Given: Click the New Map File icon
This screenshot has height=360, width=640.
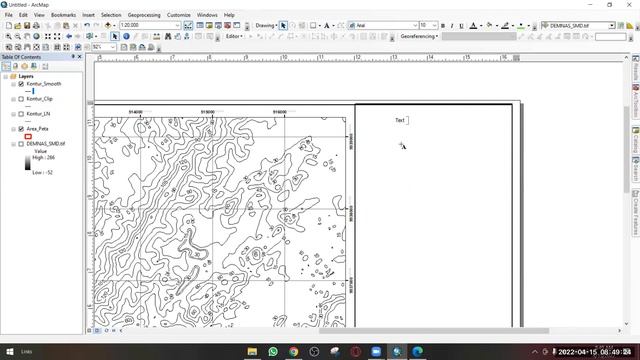Looking at the screenshot, I should pos(9,26).
